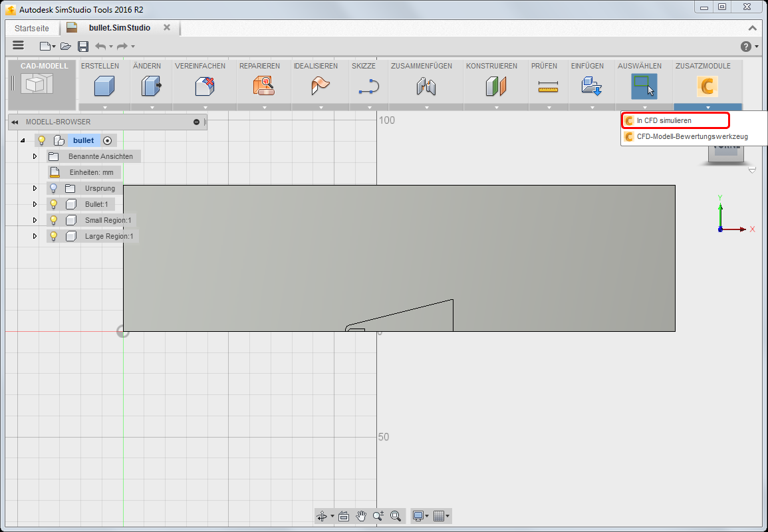Click the open file folder icon
This screenshot has width=768, height=532.
[66, 46]
